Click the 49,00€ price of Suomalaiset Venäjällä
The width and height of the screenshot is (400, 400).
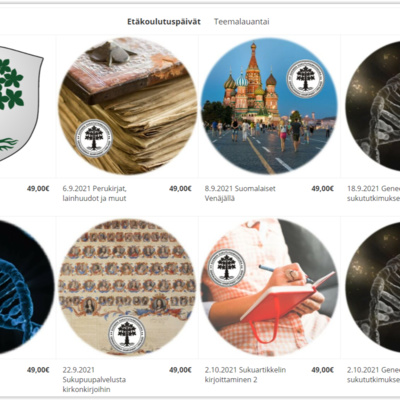point(322,189)
